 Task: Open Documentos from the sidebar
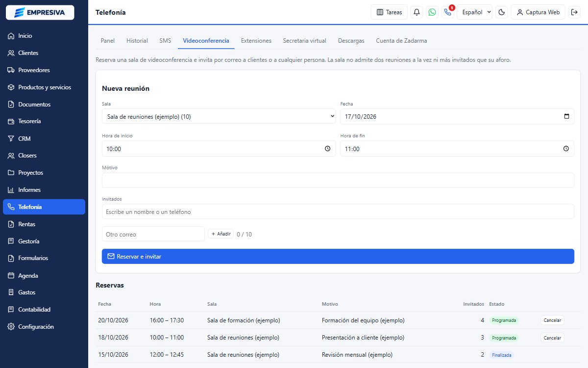point(44,105)
